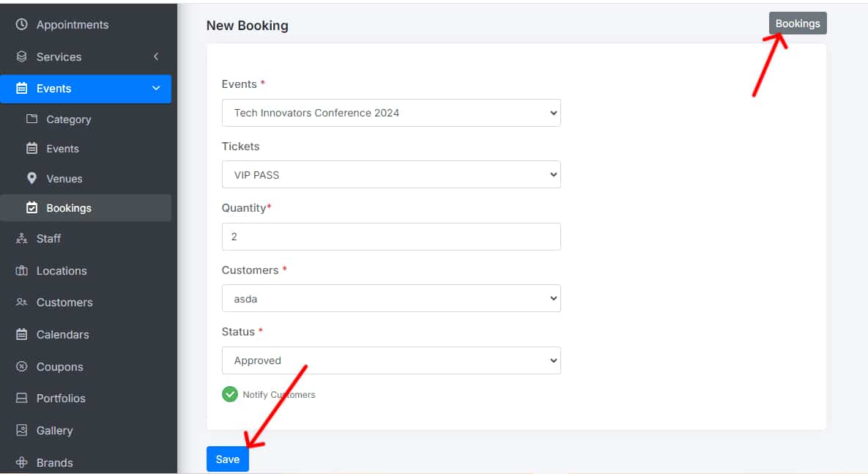Go to Portfolios in the sidebar
The width and height of the screenshot is (868, 474).
click(61, 398)
